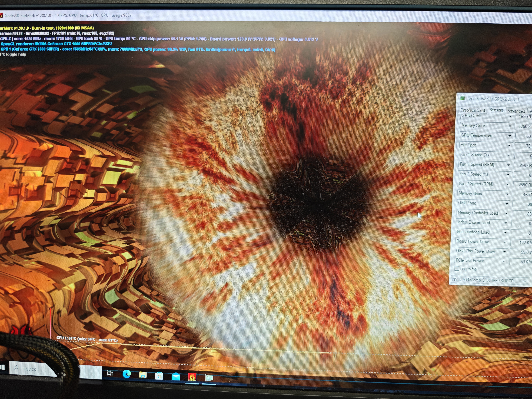Open File Explorer from the taskbar
The height and width of the screenshot is (399, 532).
click(143, 375)
